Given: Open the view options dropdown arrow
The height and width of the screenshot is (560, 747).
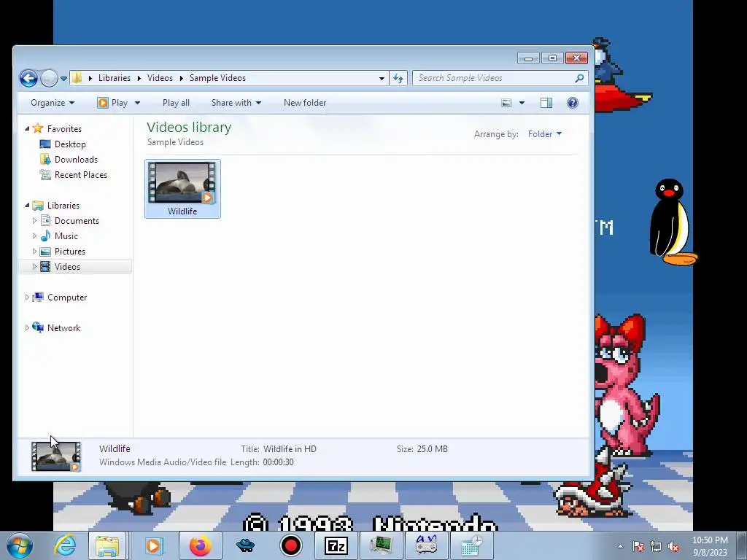Looking at the screenshot, I should pos(522,103).
